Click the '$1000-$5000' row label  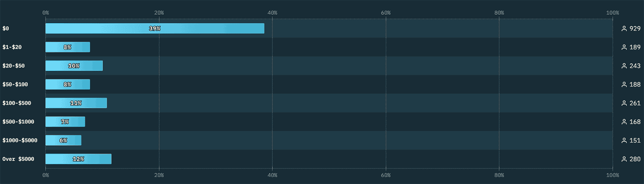click(x=20, y=140)
